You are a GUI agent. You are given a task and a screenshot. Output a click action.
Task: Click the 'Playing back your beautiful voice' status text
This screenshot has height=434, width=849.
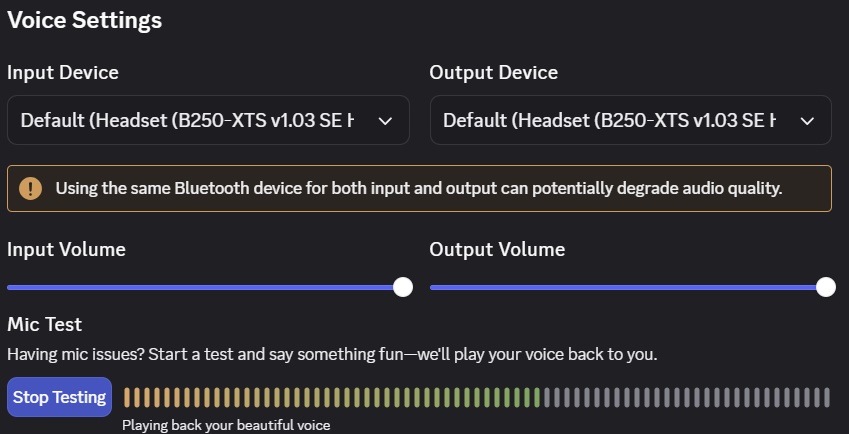[226, 425]
